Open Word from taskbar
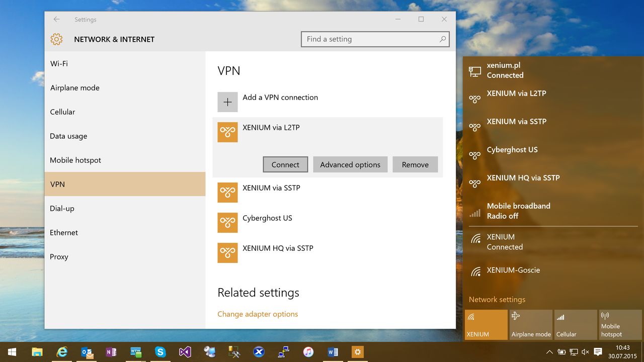644x362 pixels. (333, 352)
